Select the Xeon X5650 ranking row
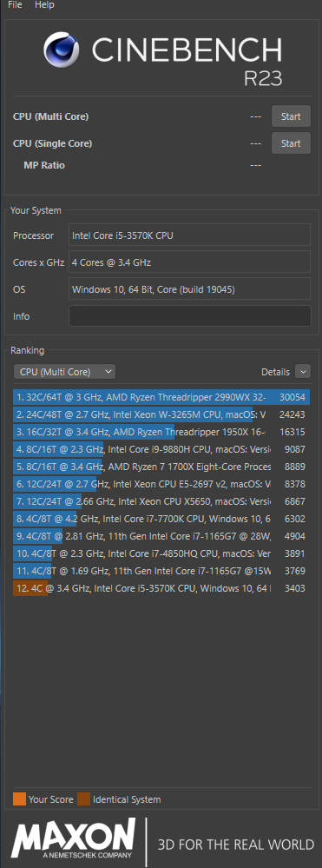This screenshot has height=868, width=322. tap(161, 501)
